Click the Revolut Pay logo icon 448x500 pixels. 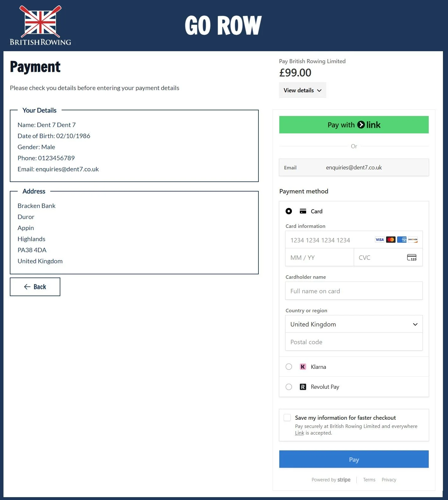pos(303,387)
